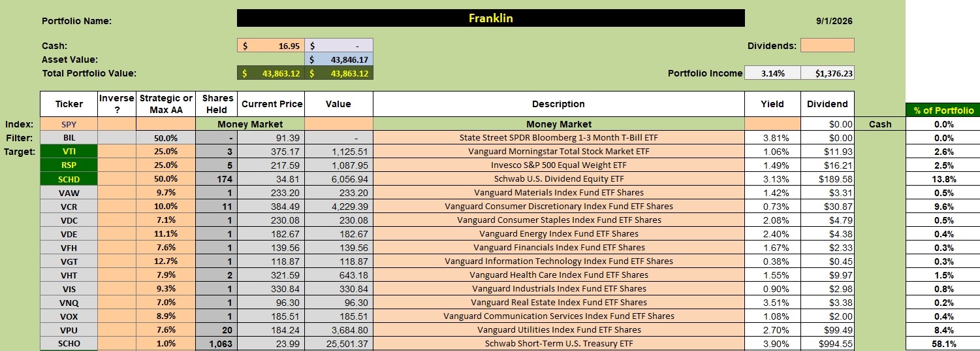The height and width of the screenshot is (351, 980).
Task: Select the Strategic or Max AA header
Action: click(166, 104)
